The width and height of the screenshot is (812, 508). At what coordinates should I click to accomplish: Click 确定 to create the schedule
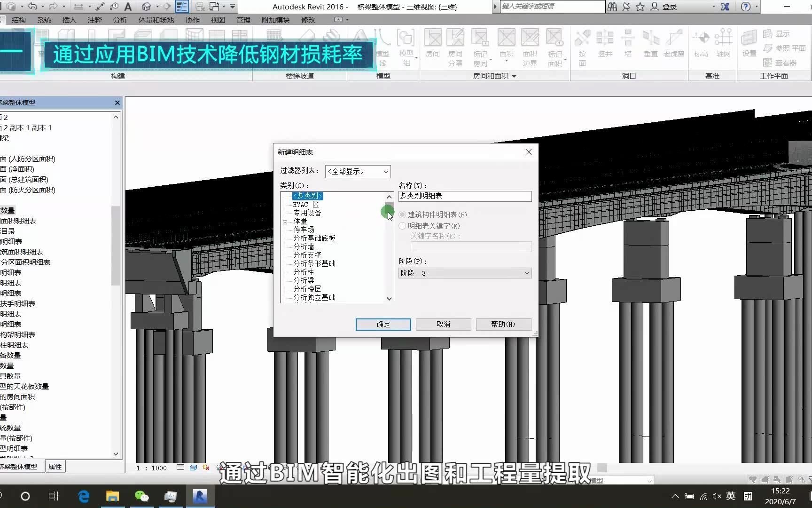(x=383, y=324)
